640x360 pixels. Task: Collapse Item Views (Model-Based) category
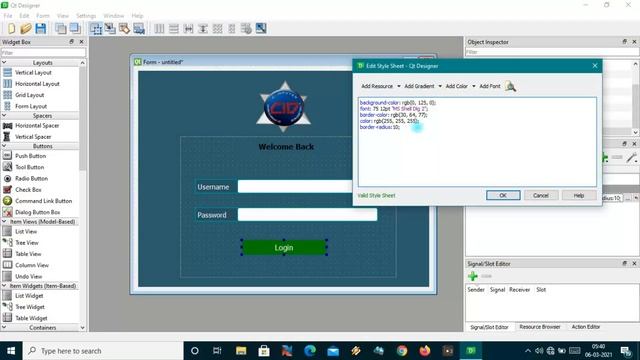point(4,222)
